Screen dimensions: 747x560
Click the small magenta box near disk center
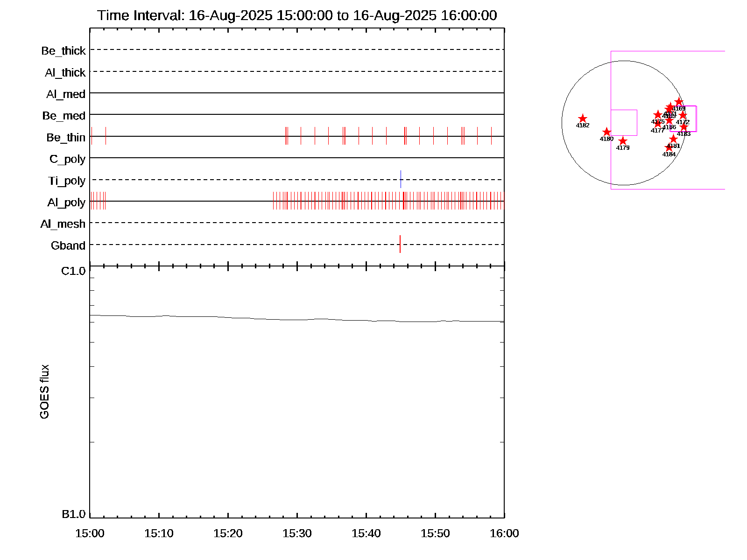(x=624, y=123)
